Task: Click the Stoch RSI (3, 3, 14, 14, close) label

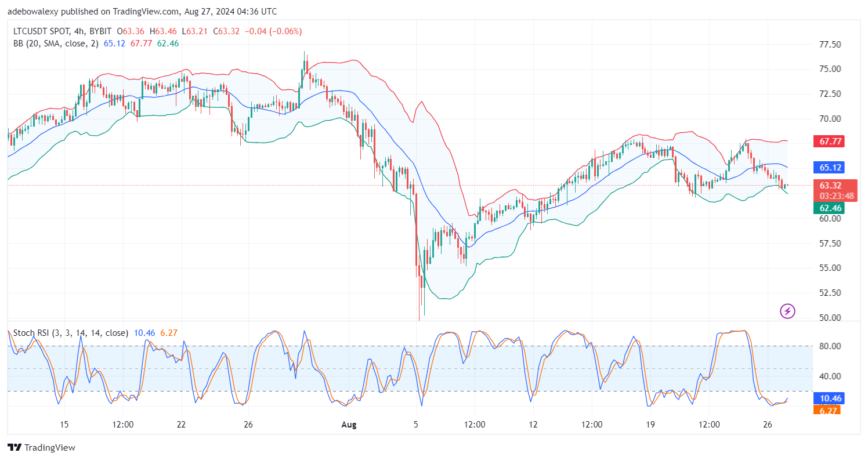Action: 70,333
